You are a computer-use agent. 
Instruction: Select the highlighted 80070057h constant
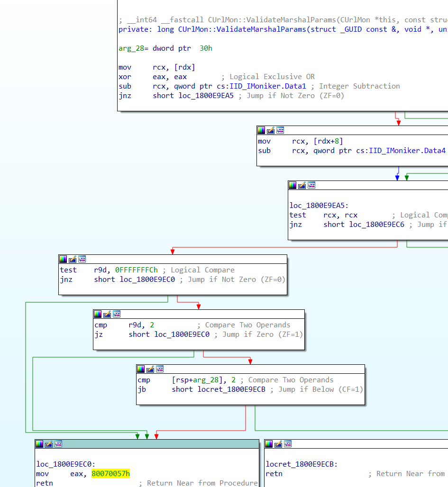110,473
